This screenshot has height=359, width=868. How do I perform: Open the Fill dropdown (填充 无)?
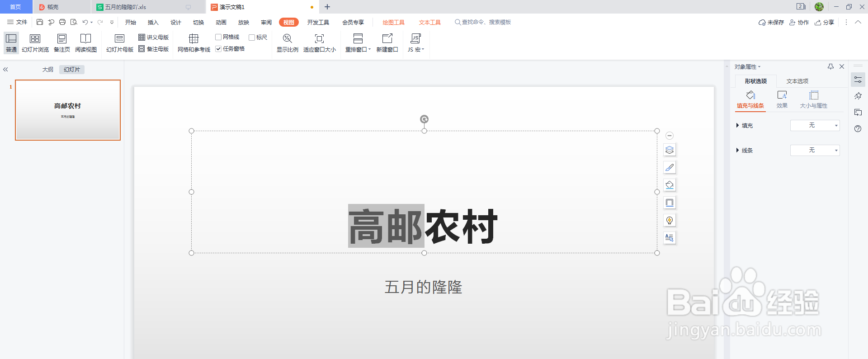point(815,125)
